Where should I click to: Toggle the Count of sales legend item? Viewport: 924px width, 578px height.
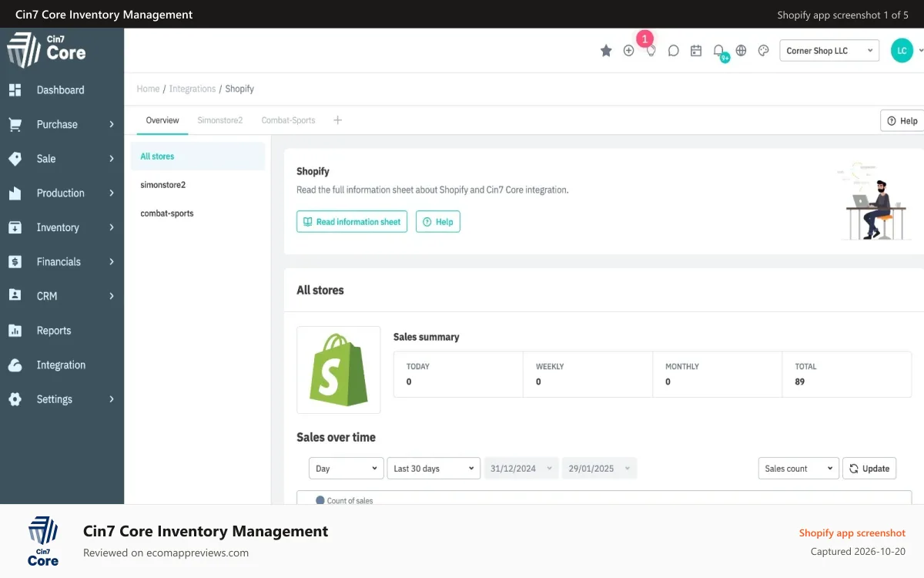point(344,500)
